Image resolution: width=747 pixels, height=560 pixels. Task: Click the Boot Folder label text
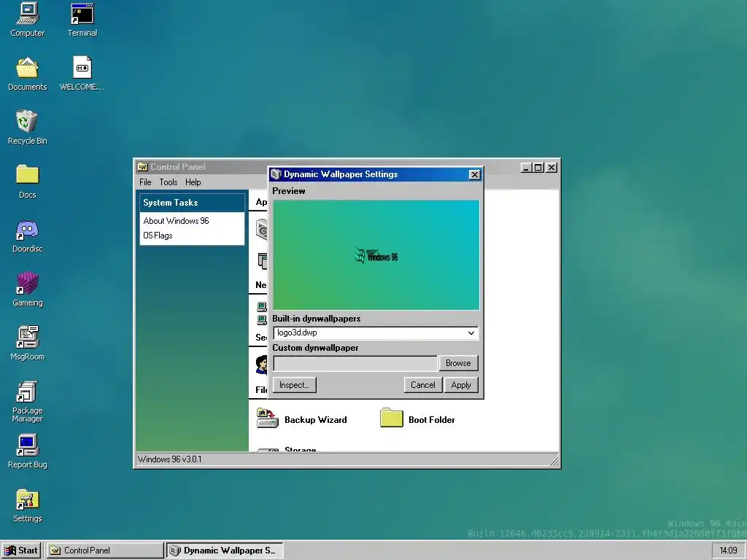[432, 420]
